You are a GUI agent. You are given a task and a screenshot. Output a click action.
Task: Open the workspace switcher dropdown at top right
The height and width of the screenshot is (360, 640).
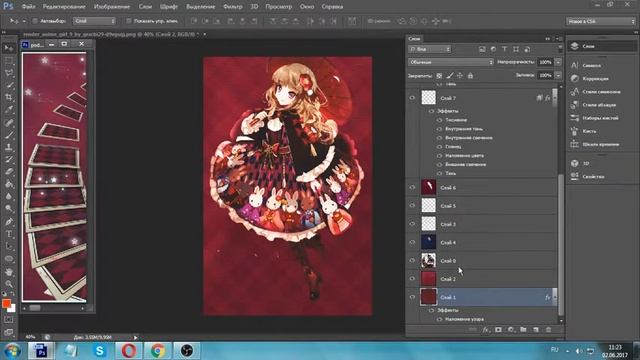click(600, 21)
